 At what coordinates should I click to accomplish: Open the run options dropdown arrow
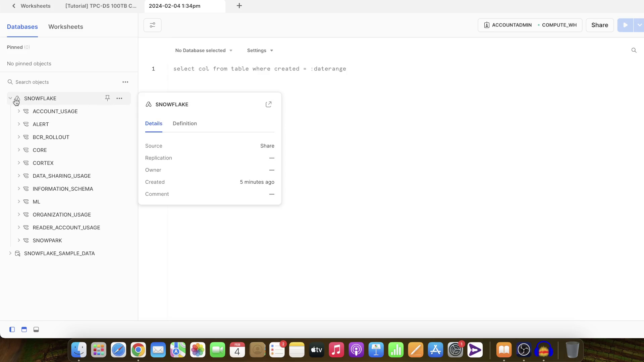[x=639, y=25]
